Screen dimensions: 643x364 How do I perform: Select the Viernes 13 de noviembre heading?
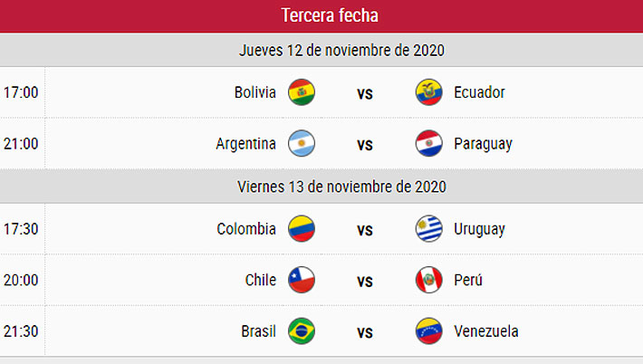coord(342,187)
